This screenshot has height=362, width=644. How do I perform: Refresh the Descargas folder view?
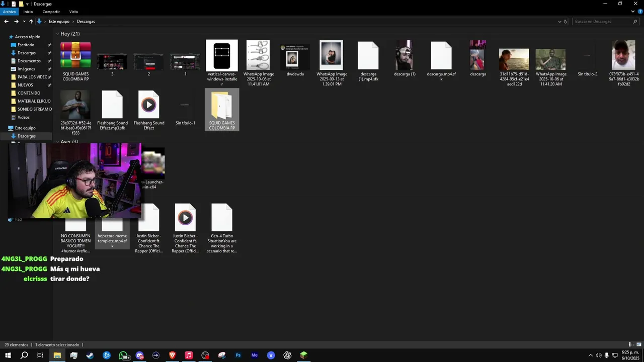pyautogui.click(x=566, y=22)
